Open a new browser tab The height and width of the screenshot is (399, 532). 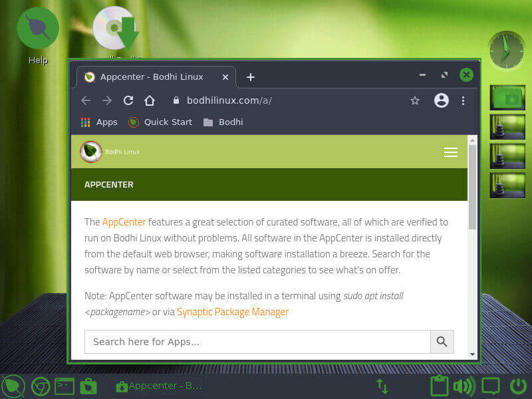[251, 77]
